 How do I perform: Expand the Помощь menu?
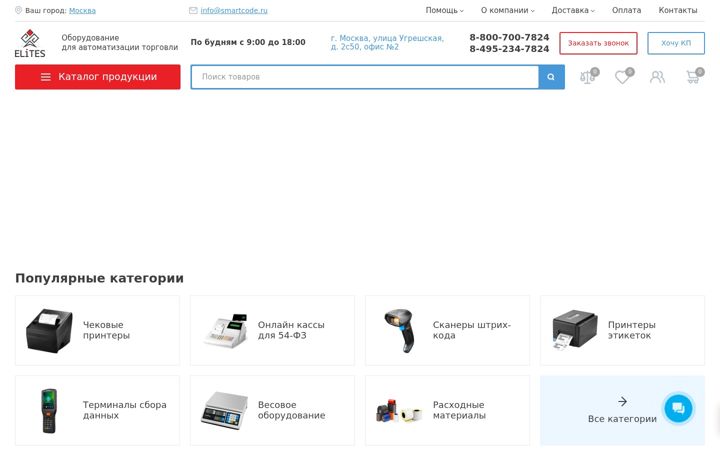[x=444, y=10]
